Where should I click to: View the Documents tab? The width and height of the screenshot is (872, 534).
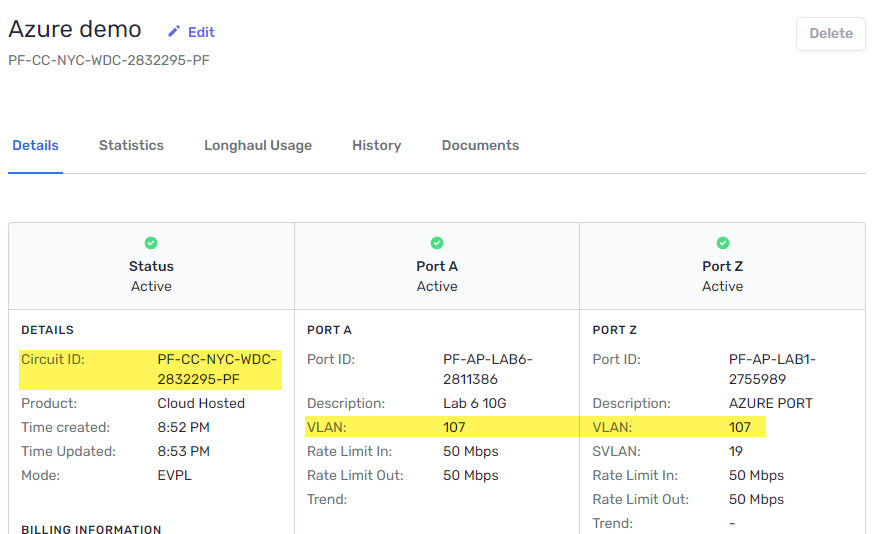point(480,145)
